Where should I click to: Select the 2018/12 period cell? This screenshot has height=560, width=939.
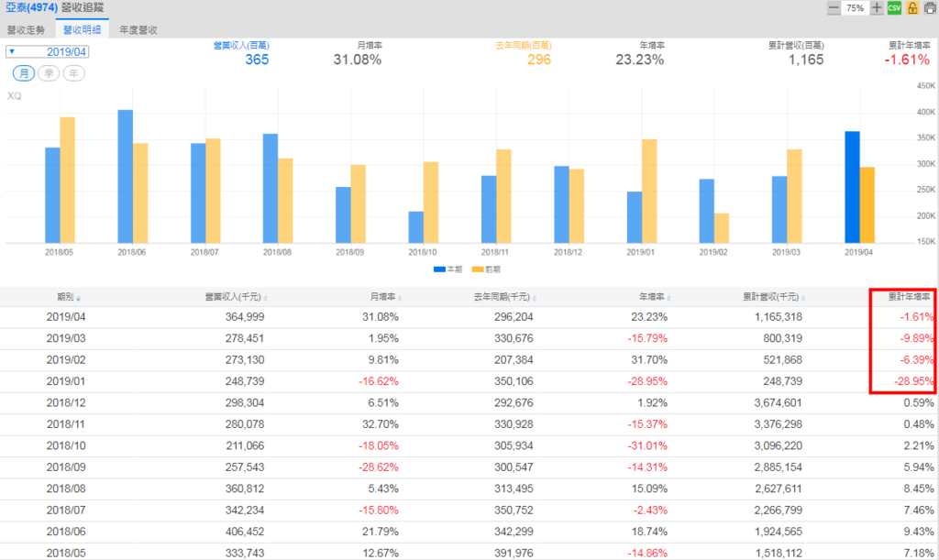66,403
